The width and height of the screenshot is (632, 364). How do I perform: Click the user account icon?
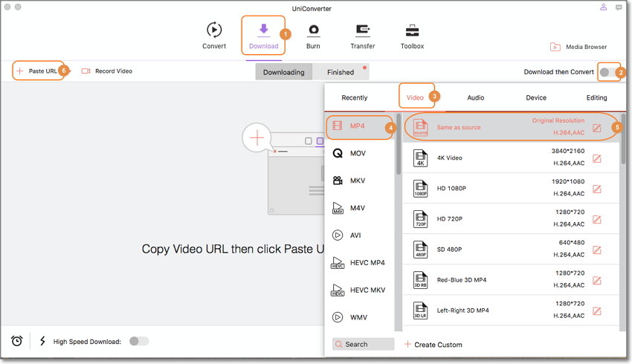coord(604,7)
